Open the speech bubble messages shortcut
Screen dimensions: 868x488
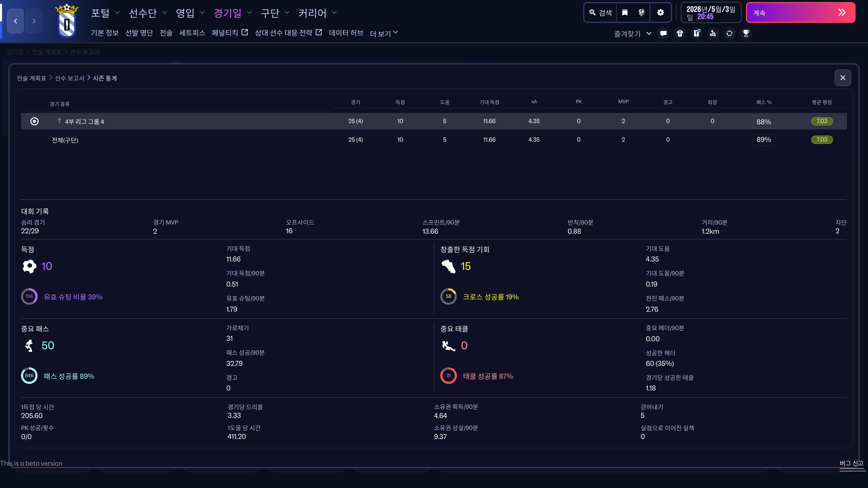pyautogui.click(x=663, y=33)
